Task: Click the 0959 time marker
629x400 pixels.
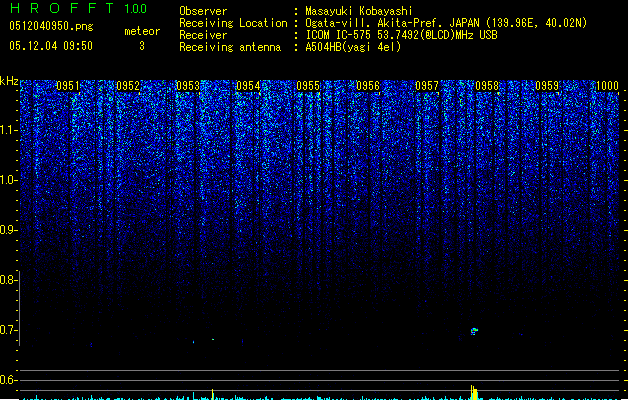Action: [547, 86]
